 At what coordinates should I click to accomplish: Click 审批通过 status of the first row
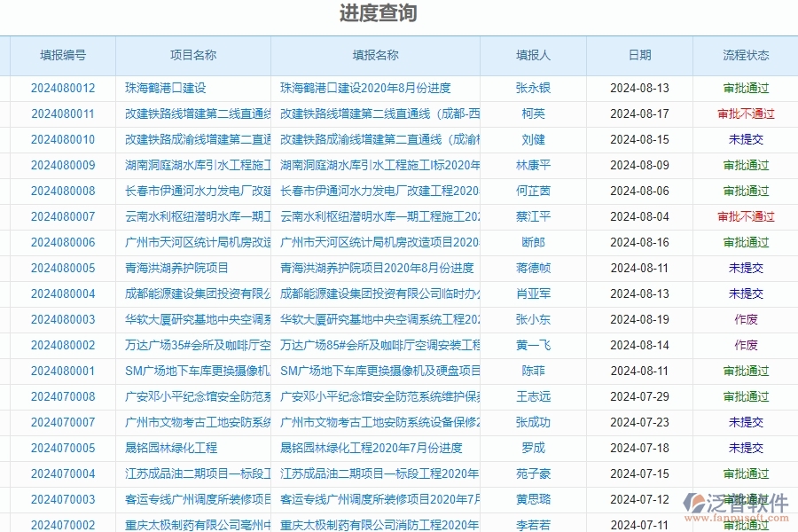click(x=747, y=88)
